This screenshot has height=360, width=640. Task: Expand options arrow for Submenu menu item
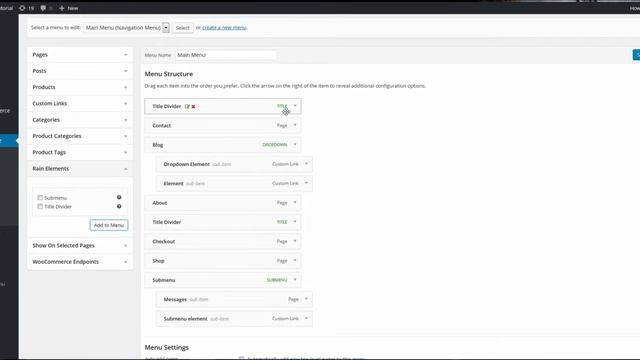pyautogui.click(x=295, y=280)
